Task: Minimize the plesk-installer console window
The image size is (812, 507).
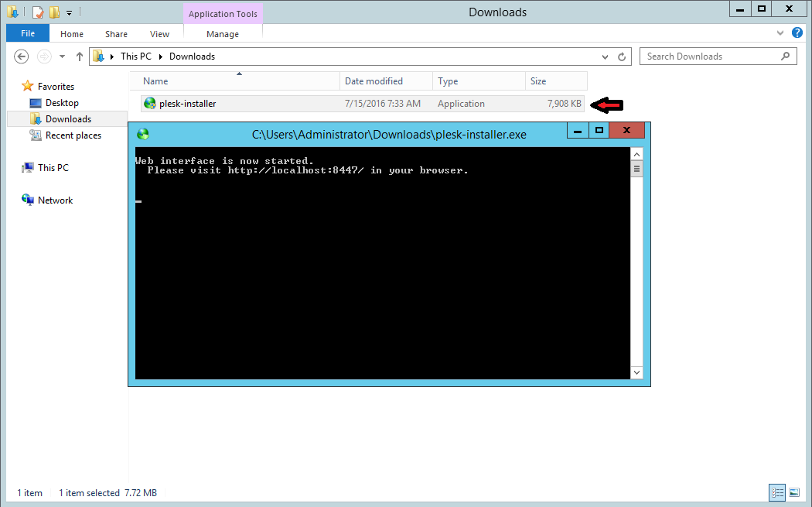Action: coord(578,131)
